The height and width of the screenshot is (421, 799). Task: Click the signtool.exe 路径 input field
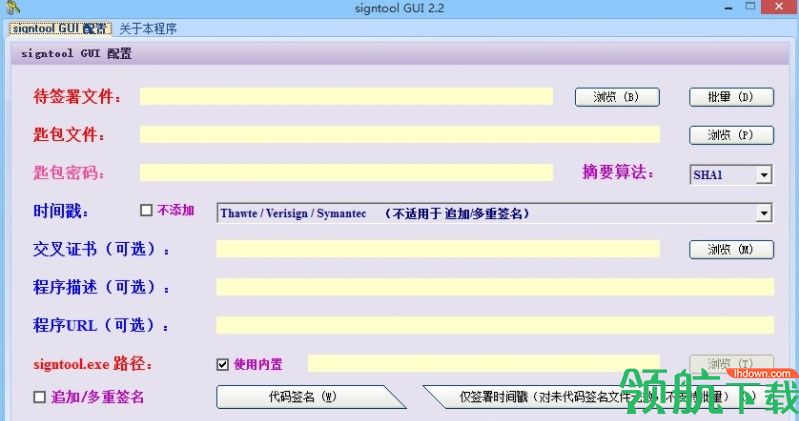pos(484,363)
